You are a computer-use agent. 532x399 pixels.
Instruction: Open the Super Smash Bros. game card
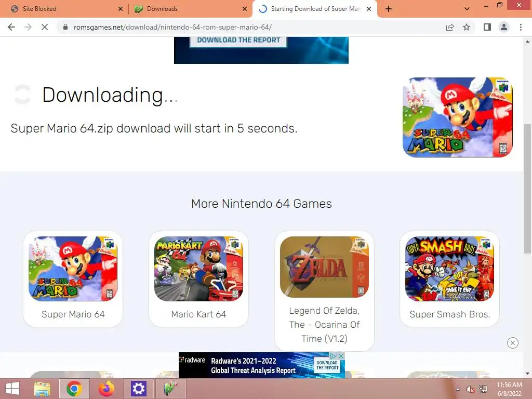click(449, 279)
